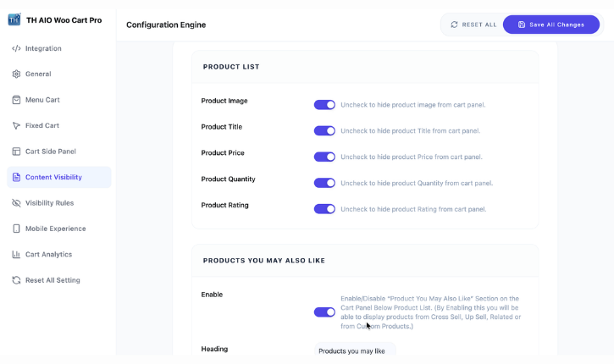Toggle off Product Image visibility
The height and width of the screenshot is (364, 614).
click(x=324, y=105)
